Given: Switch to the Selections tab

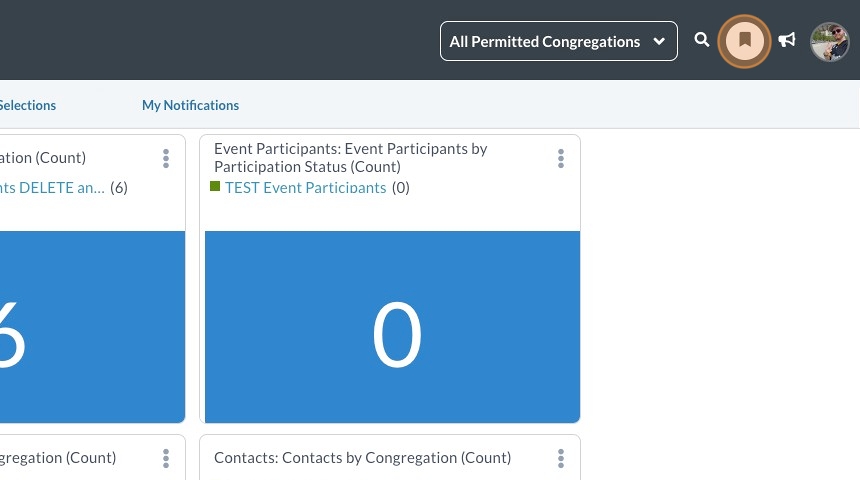Looking at the screenshot, I should pyautogui.click(x=28, y=105).
